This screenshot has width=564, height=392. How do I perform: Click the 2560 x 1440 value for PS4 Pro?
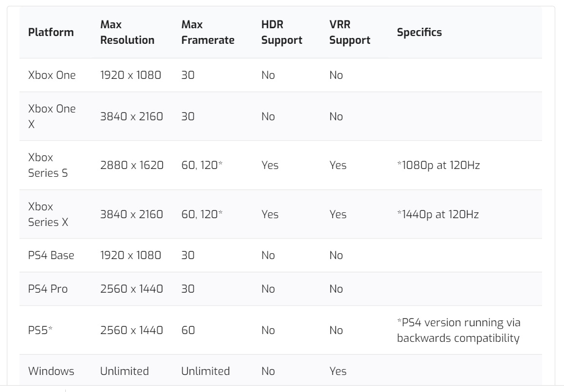point(132,289)
